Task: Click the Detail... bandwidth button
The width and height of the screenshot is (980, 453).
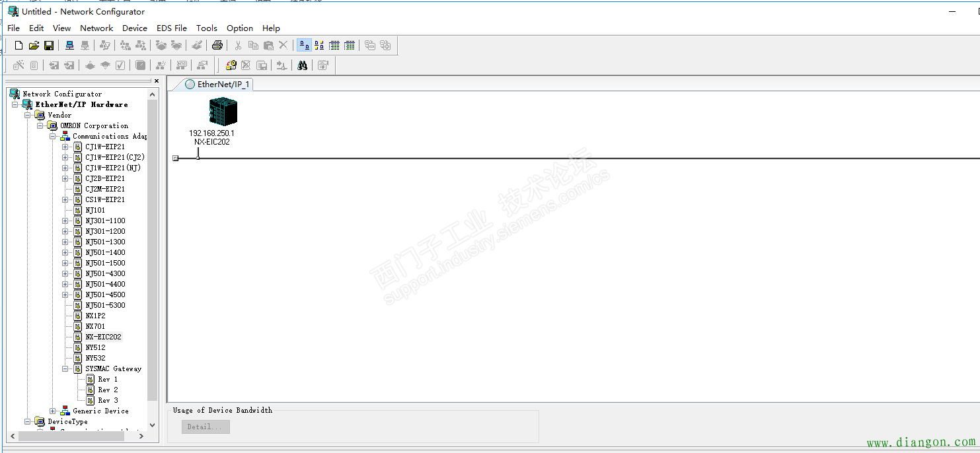Action: (x=206, y=427)
